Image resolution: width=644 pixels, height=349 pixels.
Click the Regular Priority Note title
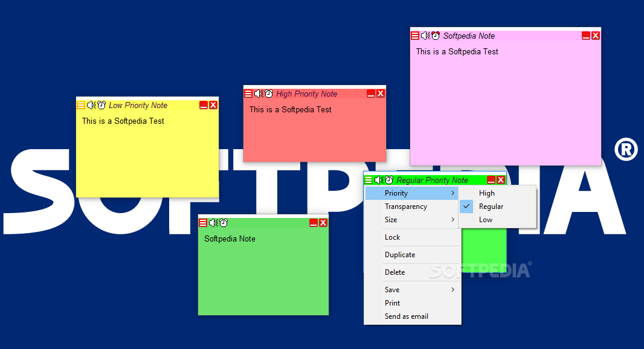[x=432, y=180]
